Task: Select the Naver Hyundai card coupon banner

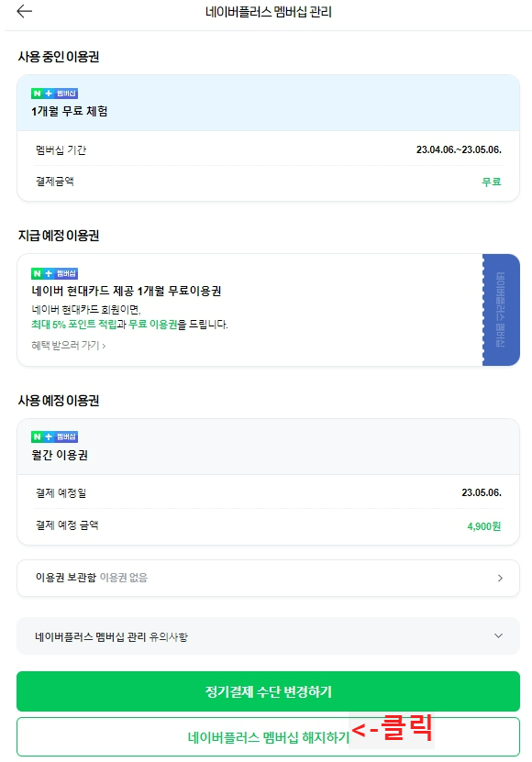Action: 248,308
